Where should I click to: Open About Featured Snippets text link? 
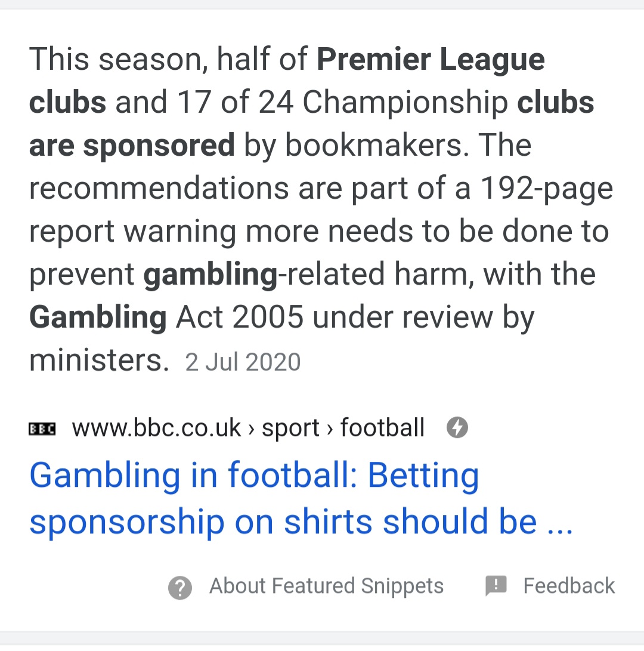click(x=326, y=586)
